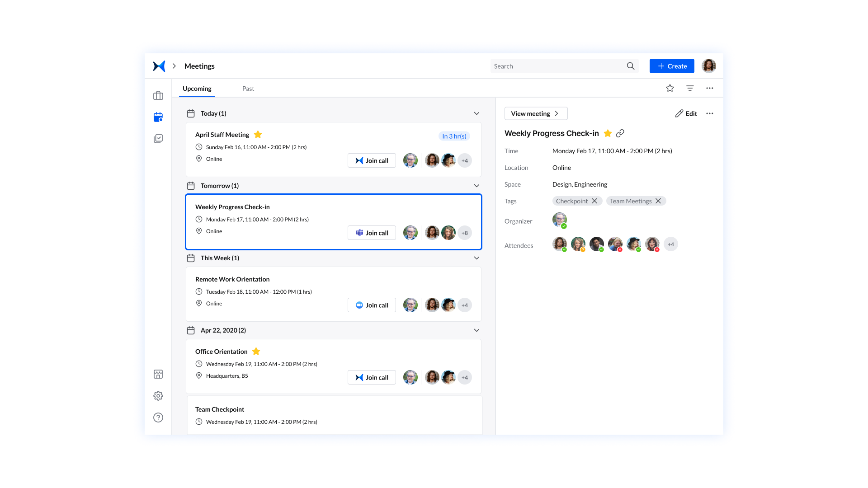Open Settings via the gear icon
868x488 pixels.
click(x=158, y=395)
